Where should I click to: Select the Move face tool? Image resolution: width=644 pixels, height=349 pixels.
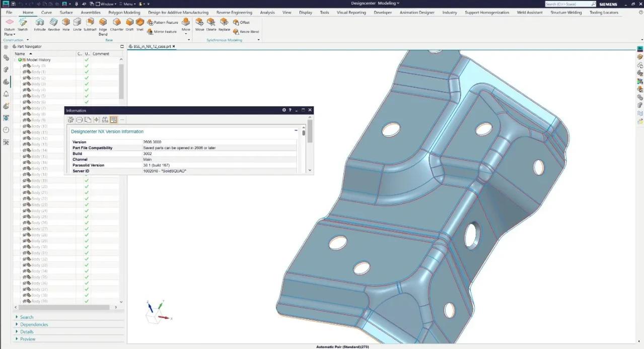click(x=199, y=24)
